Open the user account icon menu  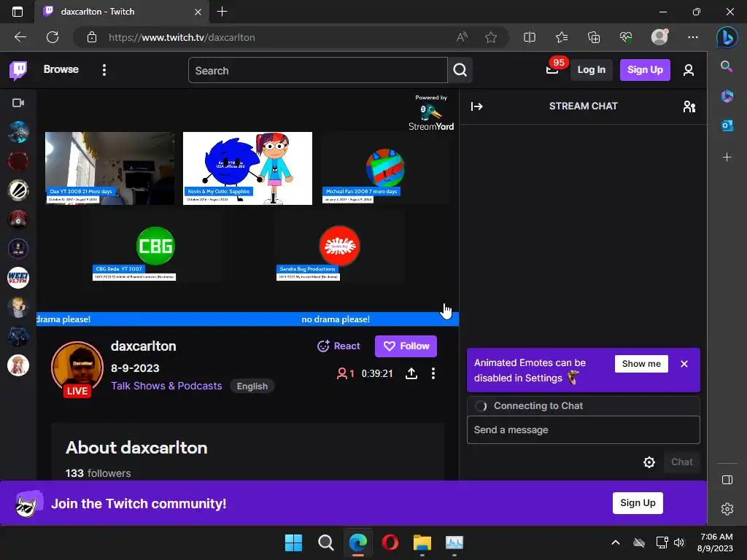coord(689,70)
